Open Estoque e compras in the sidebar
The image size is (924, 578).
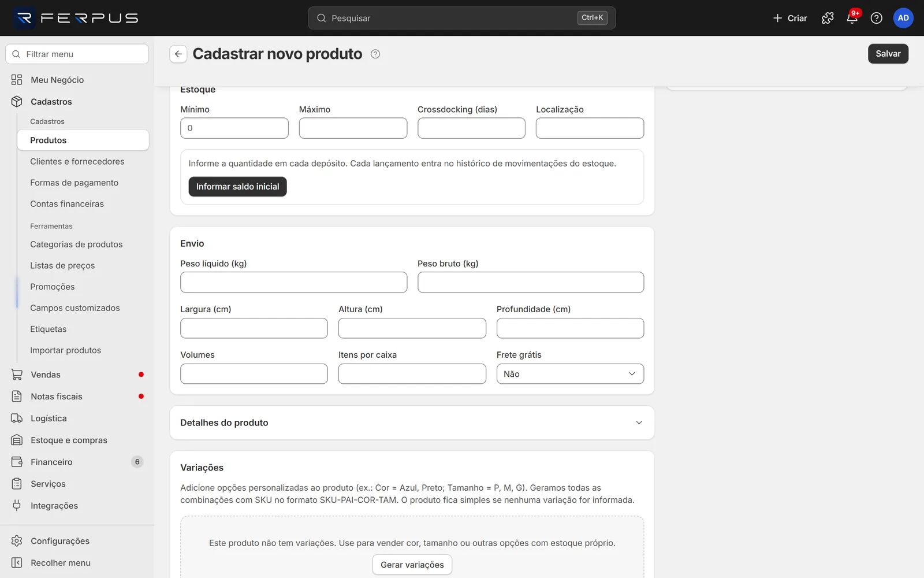77,440
